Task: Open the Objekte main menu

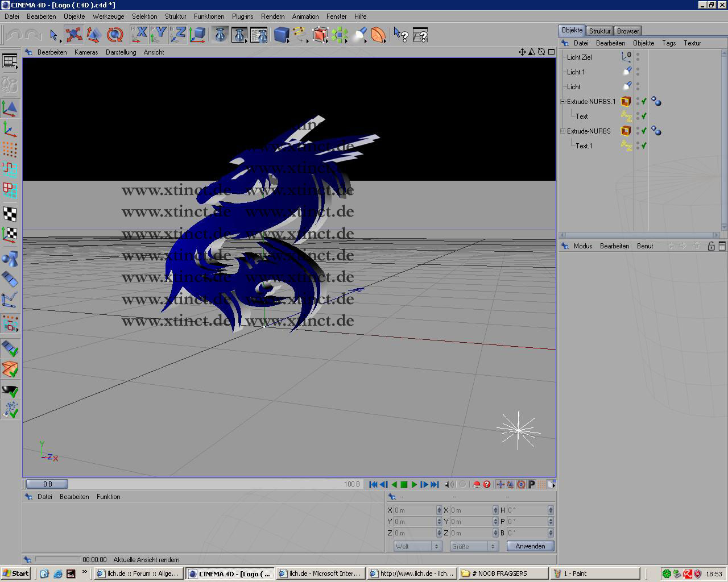Action: [74, 16]
